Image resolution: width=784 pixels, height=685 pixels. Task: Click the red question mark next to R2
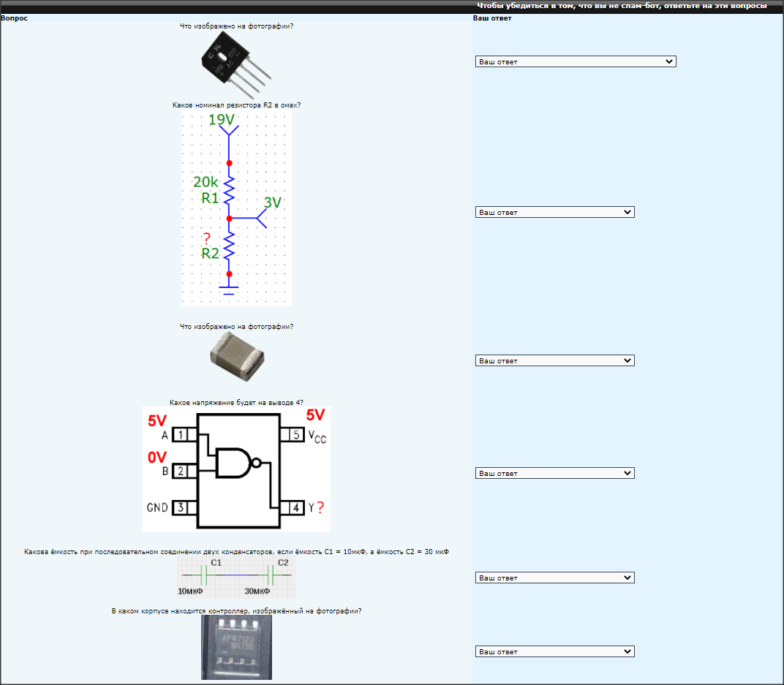tap(207, 238)
